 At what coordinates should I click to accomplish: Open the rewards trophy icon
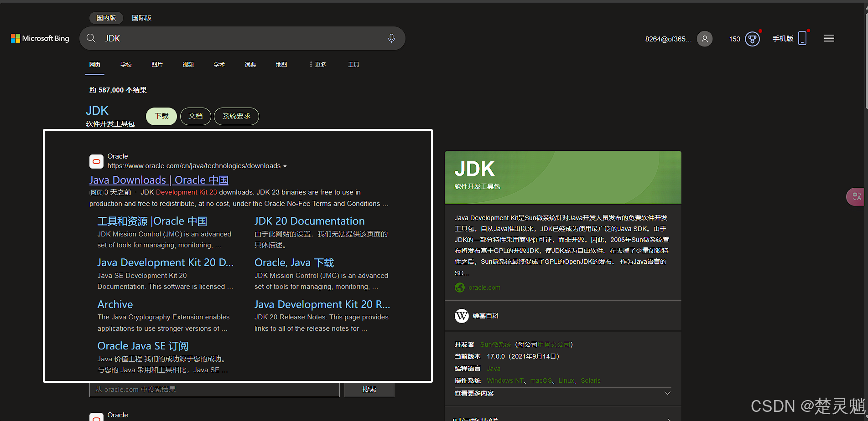click(752, 39)
